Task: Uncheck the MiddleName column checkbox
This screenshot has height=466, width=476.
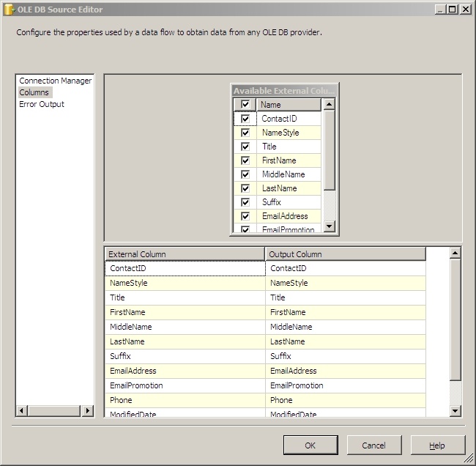Action: pyautogui.click(x=245, y=174)
